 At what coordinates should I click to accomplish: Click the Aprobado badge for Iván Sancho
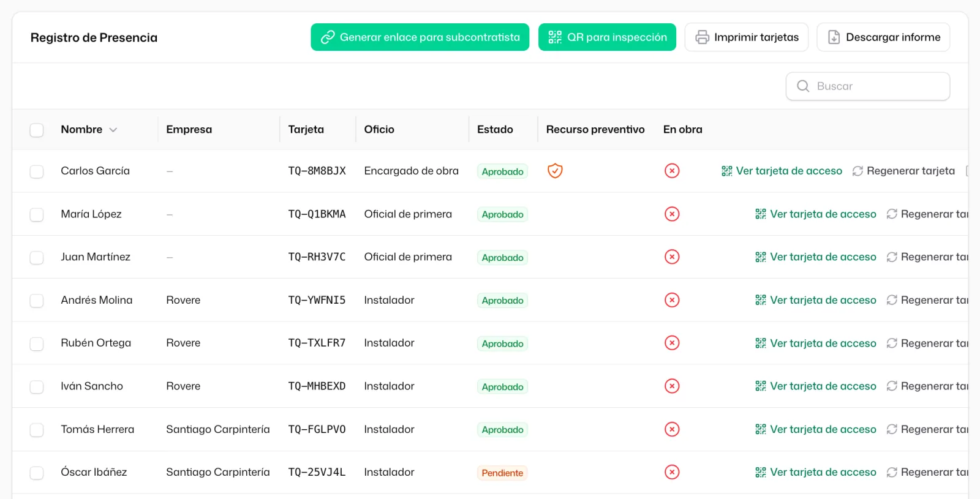[x=502, y=387]
